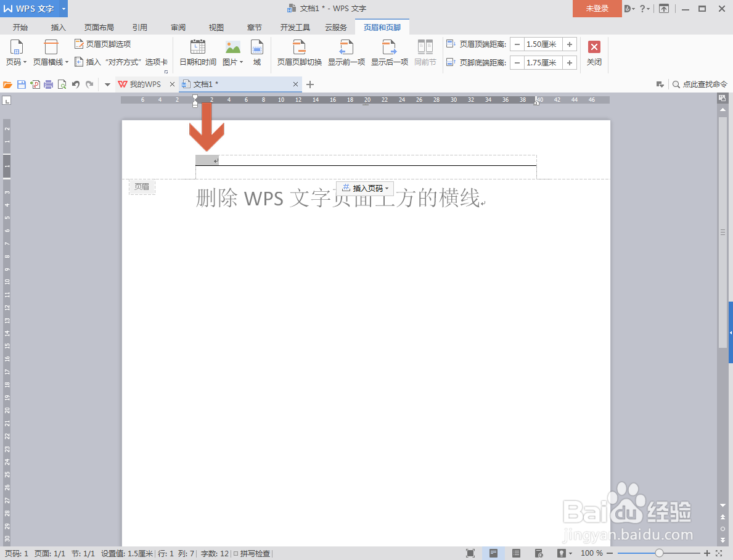Increase 页脚底端距离 footer bottom distance
This screenshot has height=560, width=733.
[570, 63]
